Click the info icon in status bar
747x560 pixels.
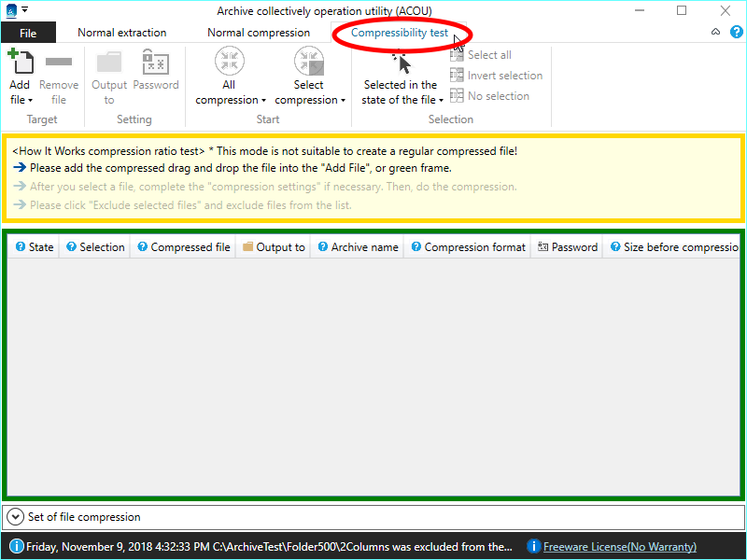pyautogui.click(x=16, y=547)
